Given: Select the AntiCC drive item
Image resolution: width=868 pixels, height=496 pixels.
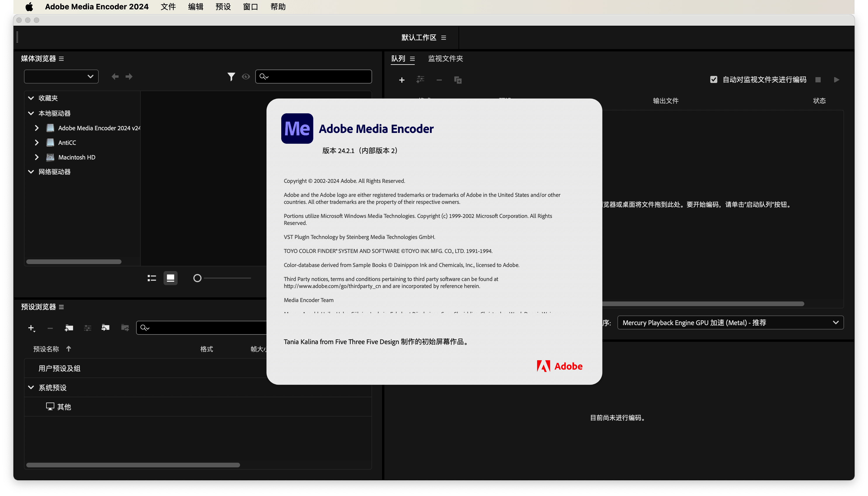Looking at the screenshot, I should pos(67,143).
